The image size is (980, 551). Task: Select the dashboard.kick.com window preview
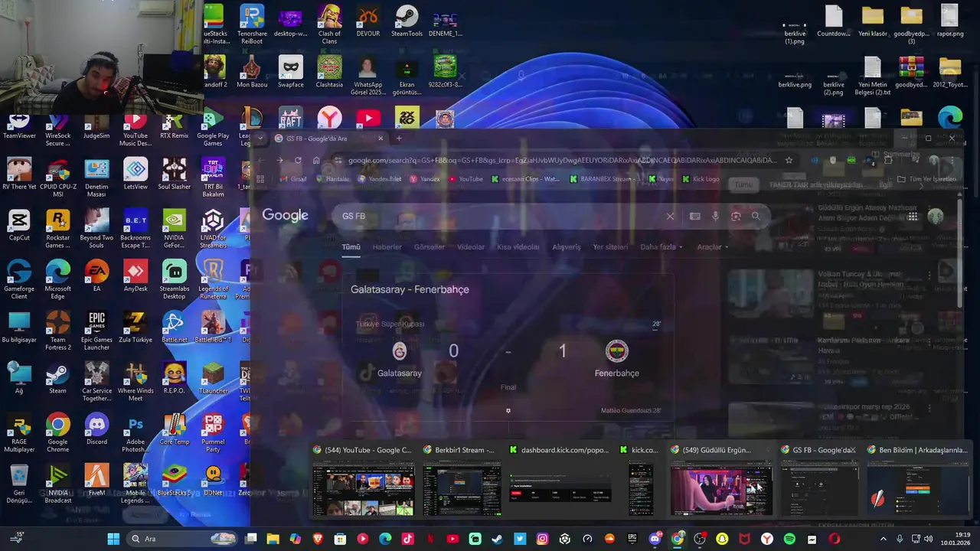tap(560, 482)
